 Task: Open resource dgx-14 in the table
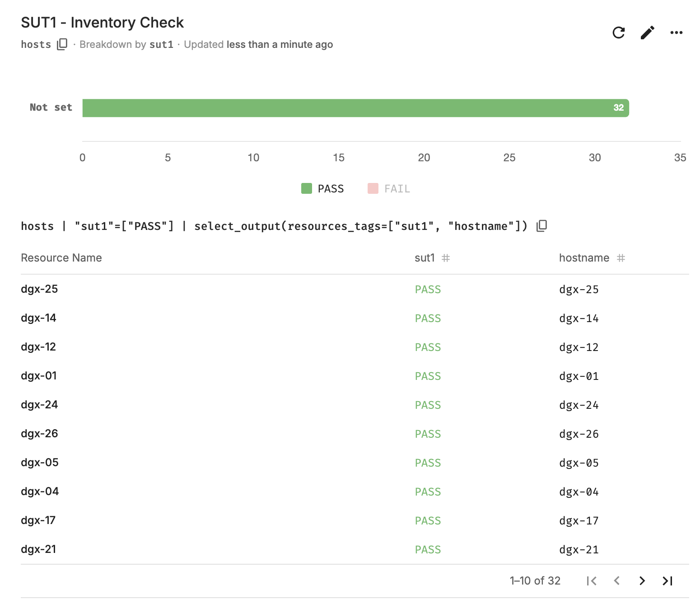tap(38, 318)
